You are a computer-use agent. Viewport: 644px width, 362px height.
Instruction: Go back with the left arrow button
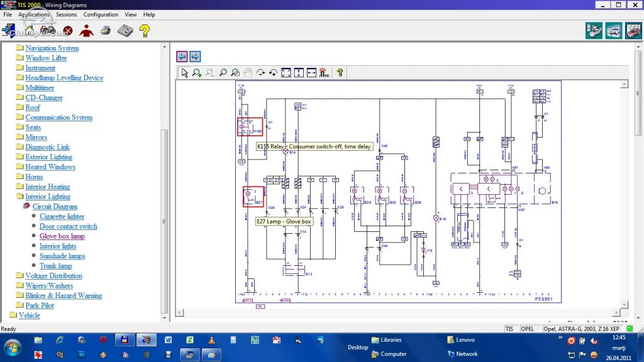coord(182,57)
